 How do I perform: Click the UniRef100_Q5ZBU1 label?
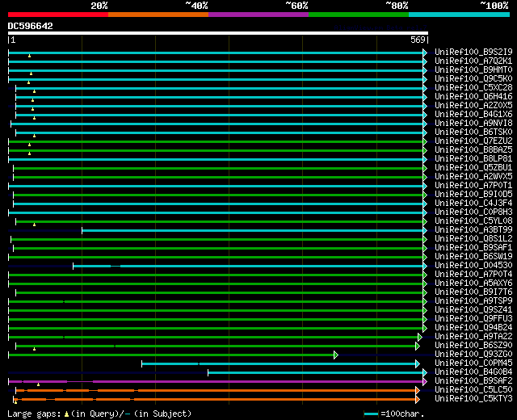tap(473, 167)
